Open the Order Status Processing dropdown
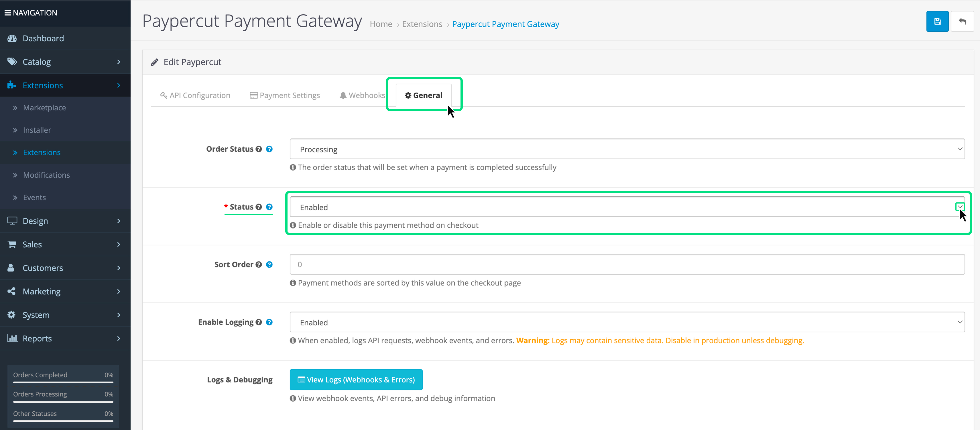The width and height of the screenshot is (980, 430). [x=627, y=149]
